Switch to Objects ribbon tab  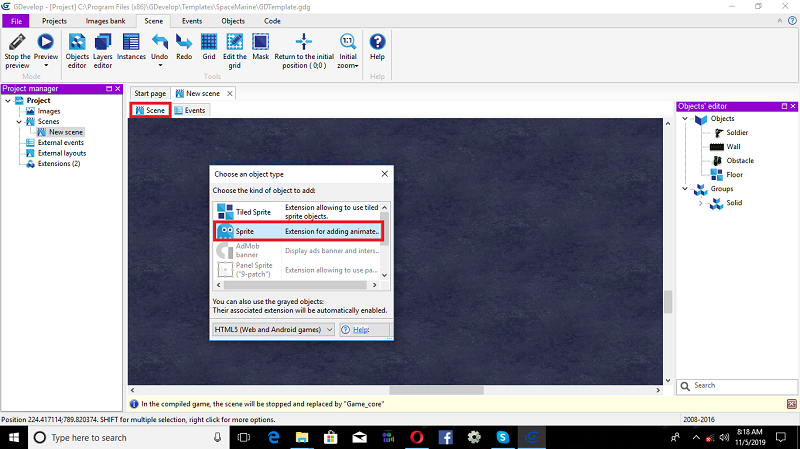click(233, 21)
